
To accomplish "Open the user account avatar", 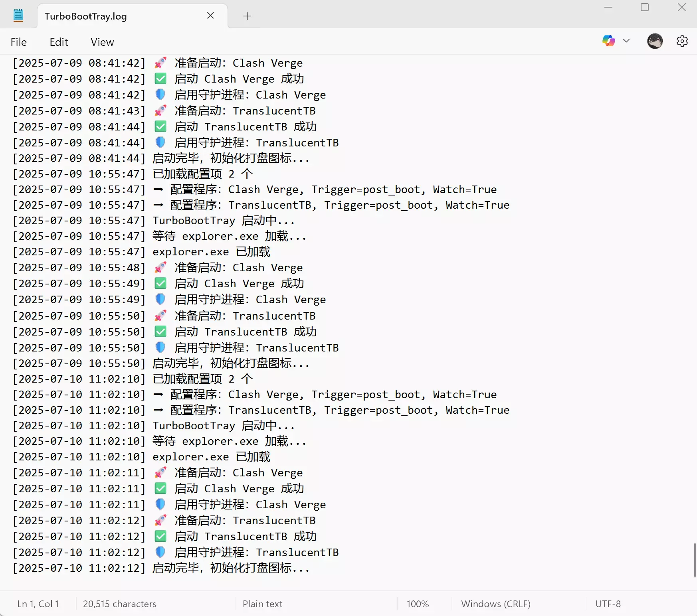I will coord(655,41).
